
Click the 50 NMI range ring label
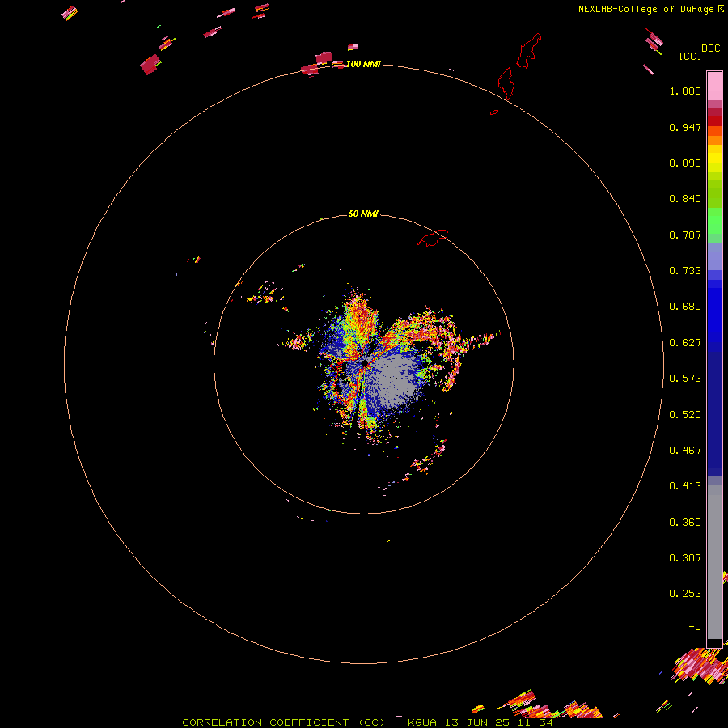(x=363, y=214)
